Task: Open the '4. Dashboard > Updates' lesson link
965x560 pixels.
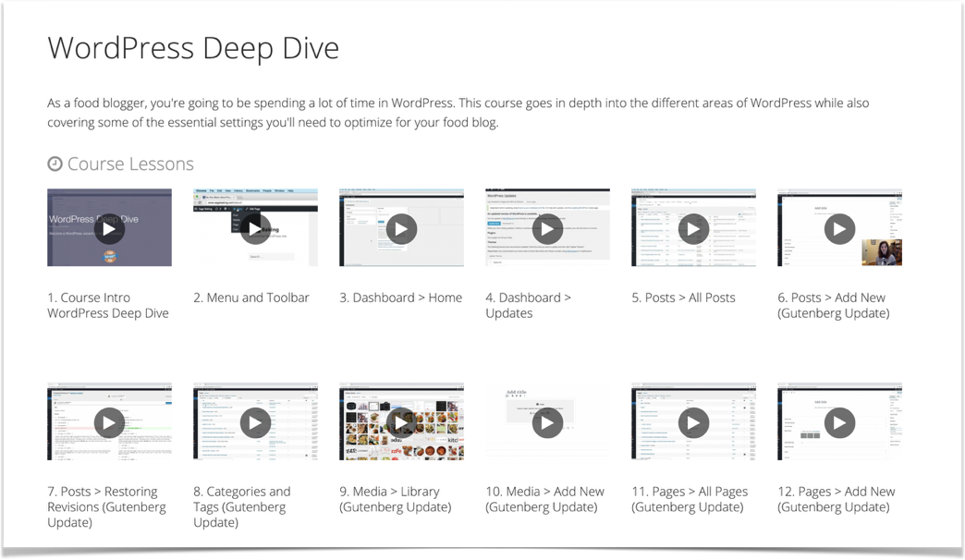Action: 528,305
